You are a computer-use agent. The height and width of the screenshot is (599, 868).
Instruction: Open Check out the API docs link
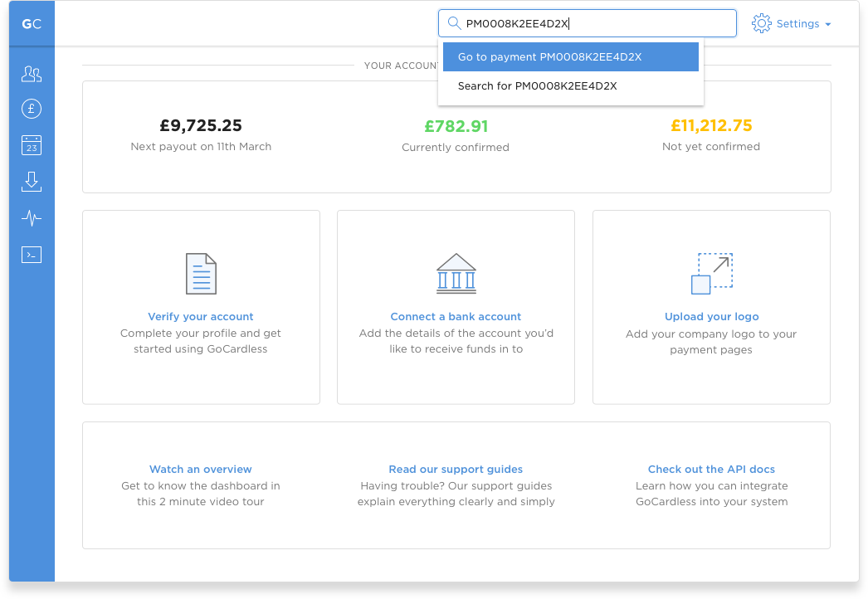click(711, 469)
